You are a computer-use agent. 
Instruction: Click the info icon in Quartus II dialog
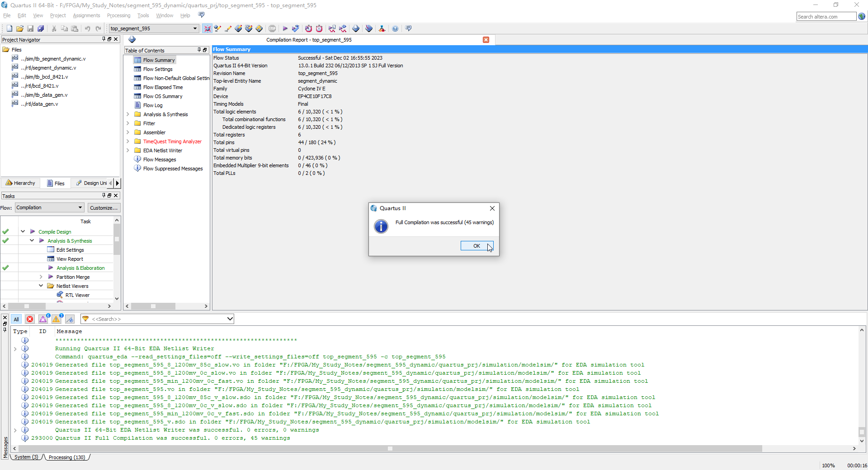381,226
